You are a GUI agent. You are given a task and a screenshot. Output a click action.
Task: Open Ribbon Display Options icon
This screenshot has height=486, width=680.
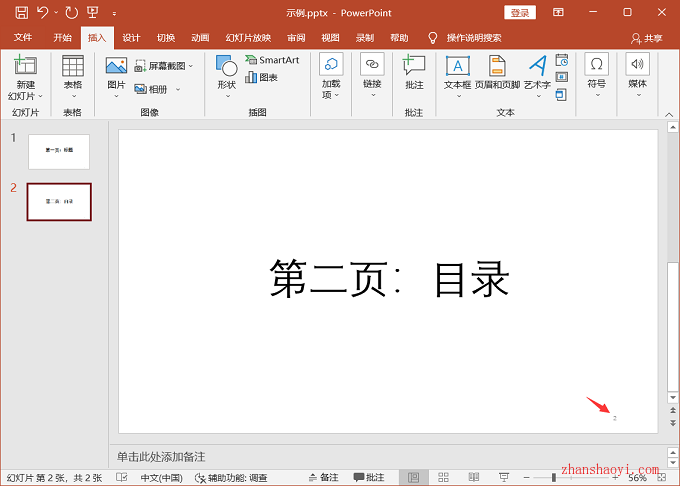click(x=558, y=12)
